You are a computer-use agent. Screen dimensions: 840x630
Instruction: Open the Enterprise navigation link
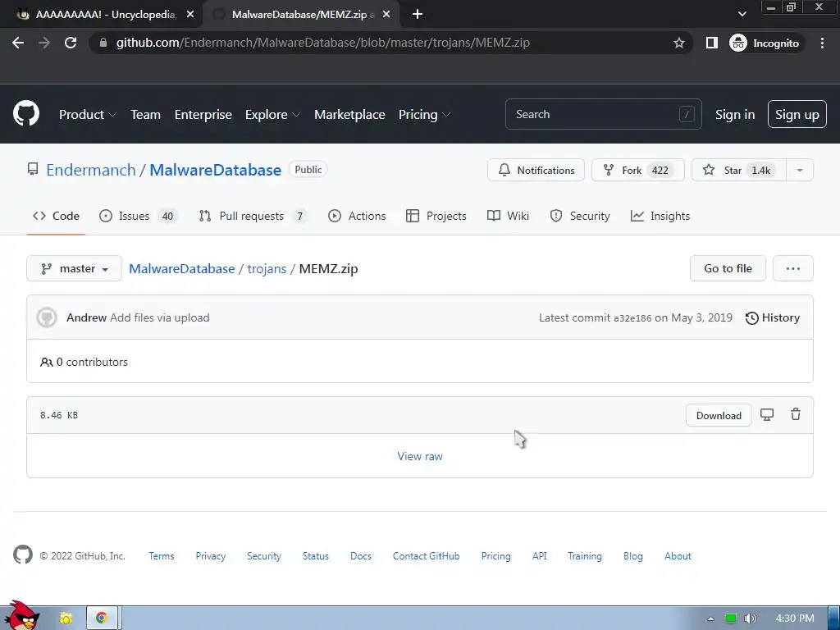click(x=203, y=115)
